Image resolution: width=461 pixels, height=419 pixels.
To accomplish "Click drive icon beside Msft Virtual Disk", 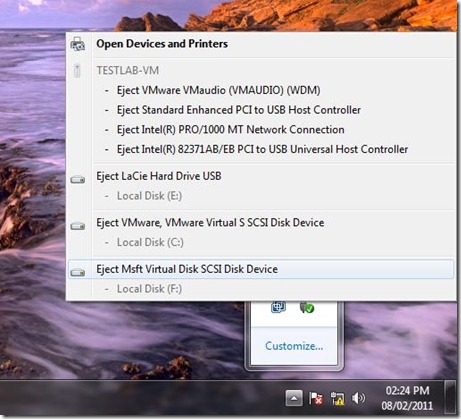I will (78, 273).
